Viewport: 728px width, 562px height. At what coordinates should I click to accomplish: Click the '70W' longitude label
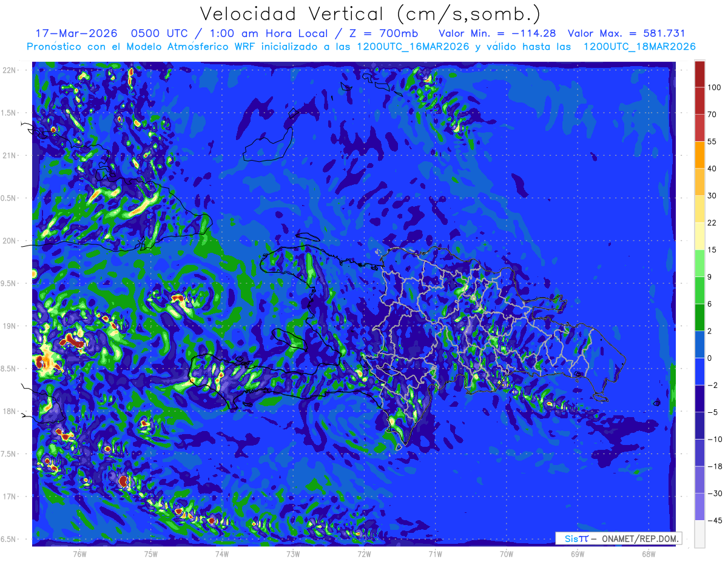point(506,554)
